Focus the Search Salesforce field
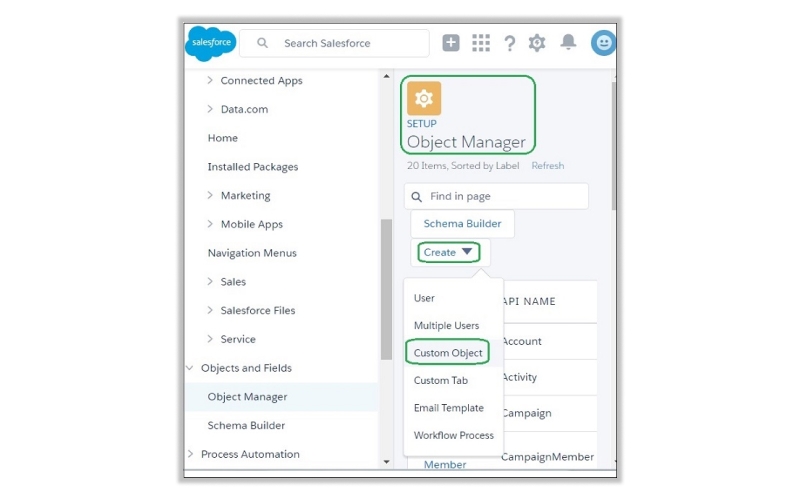Image resolution: width=800 pixels, height=500 pixels. 334,43
